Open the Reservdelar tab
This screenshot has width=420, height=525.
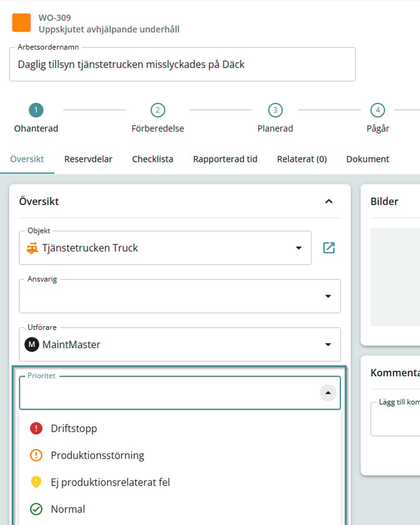click(x=88, y=159)
